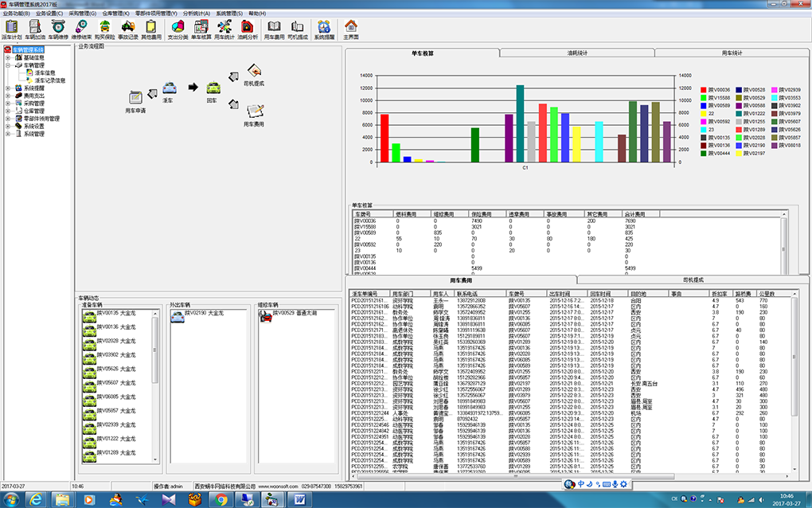Expand the 费用支出 tree node
Viewport: 812px width, 508px height.
[8, 96]
